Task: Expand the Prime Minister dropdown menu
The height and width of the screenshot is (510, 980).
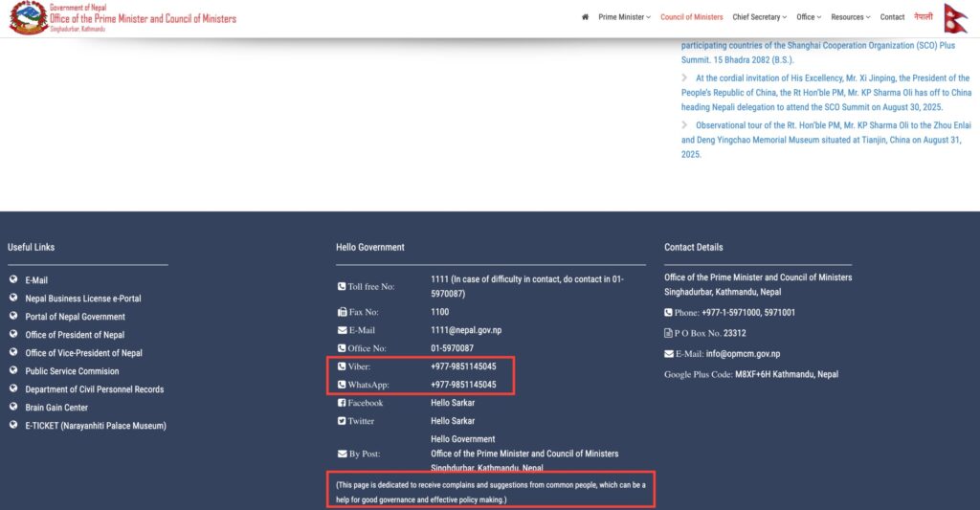Action: click(624, 17)
